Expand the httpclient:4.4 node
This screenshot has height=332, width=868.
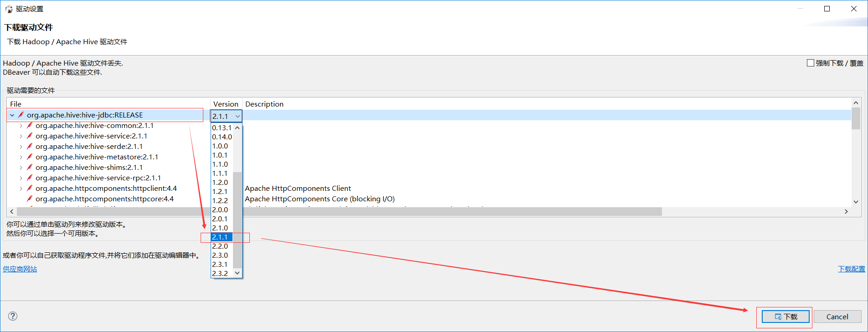21,189
